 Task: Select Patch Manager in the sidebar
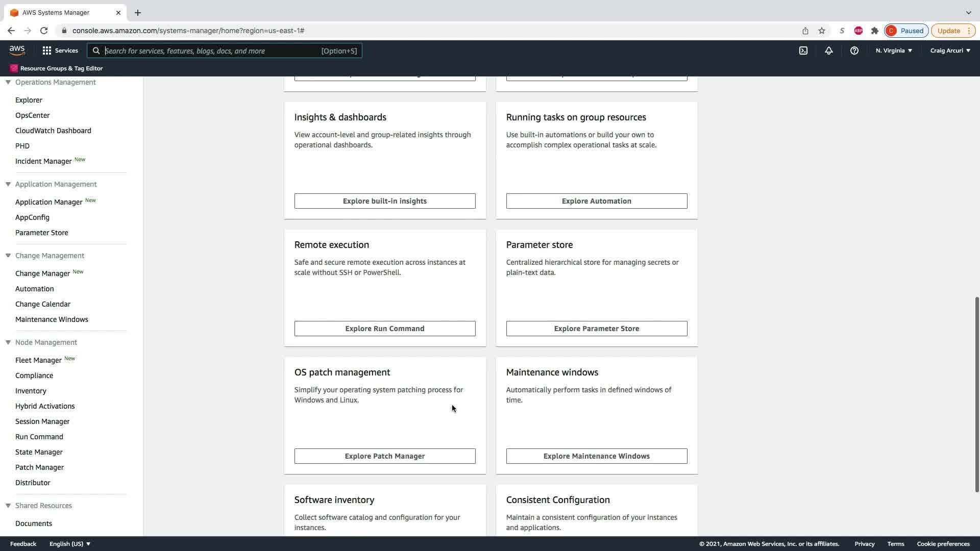pos(39,467)
